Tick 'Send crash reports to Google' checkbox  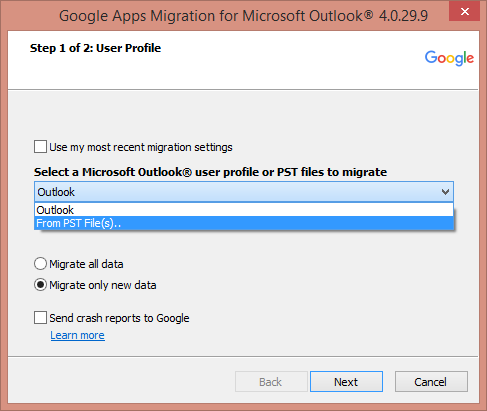(x=40, y=318)
